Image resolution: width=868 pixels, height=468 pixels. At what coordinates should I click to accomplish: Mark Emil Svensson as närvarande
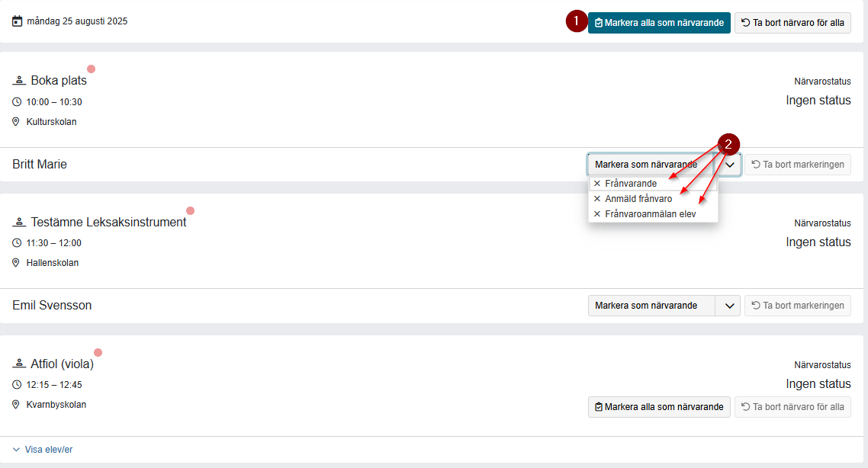coord(651,306)
